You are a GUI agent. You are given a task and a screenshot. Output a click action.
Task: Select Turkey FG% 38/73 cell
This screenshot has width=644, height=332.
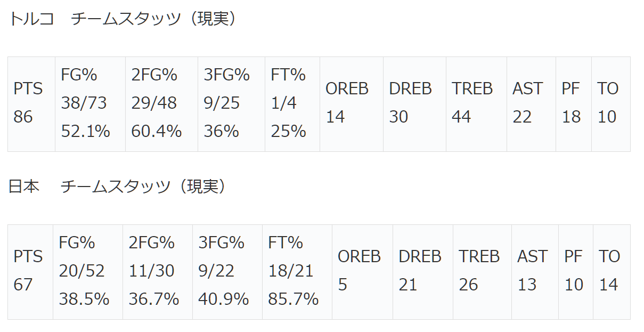pos(91,104)
